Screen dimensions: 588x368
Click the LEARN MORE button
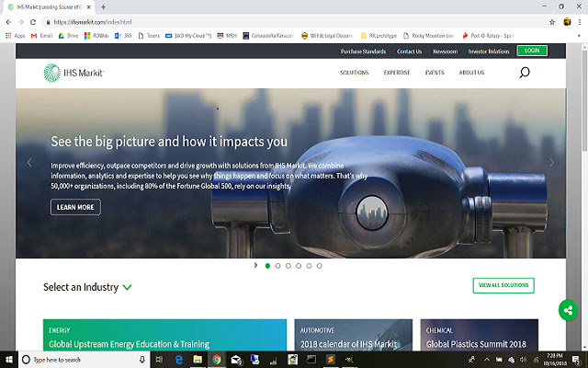[75, 207]
